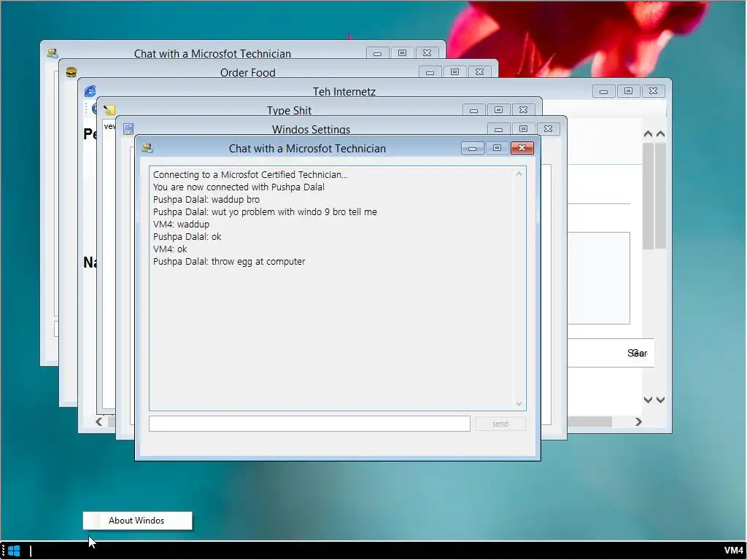
Task: Close the front Chat with a Microsfot Technician window
Action: pos(522,148)
